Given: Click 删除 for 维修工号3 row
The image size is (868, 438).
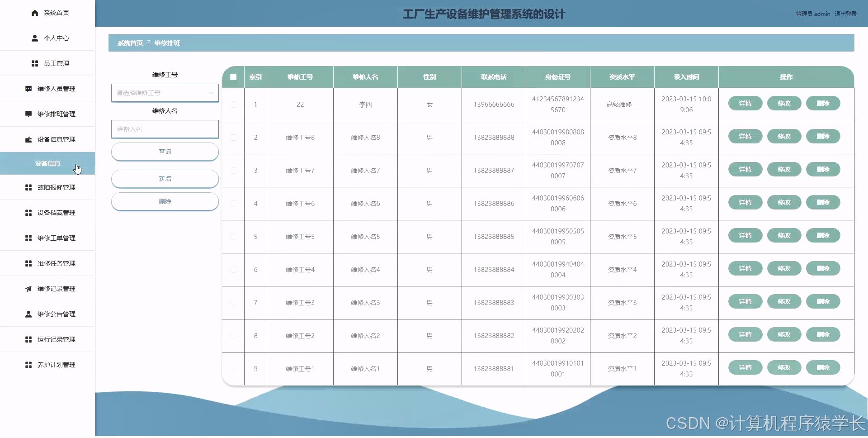Looking at the screenshot, I should [x=823, y=301].
